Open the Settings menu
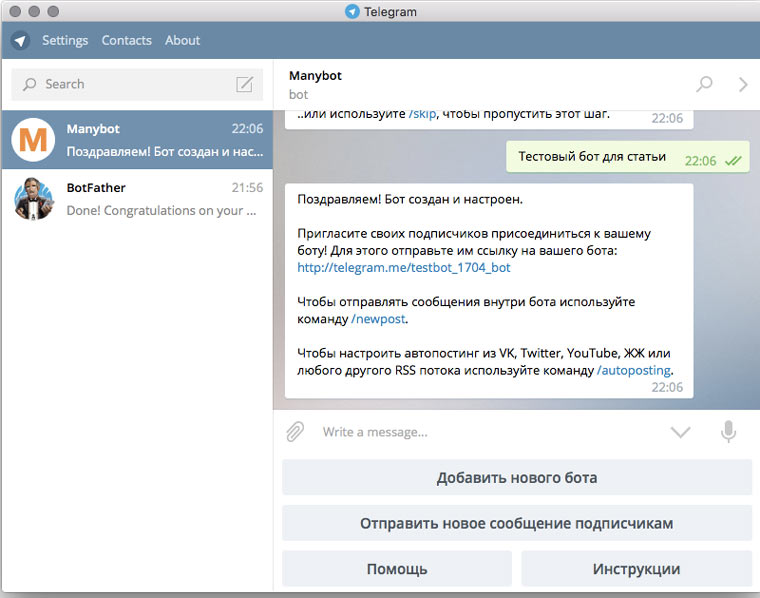The height and width of the screenshot is (598, 760). pos(65,40)
